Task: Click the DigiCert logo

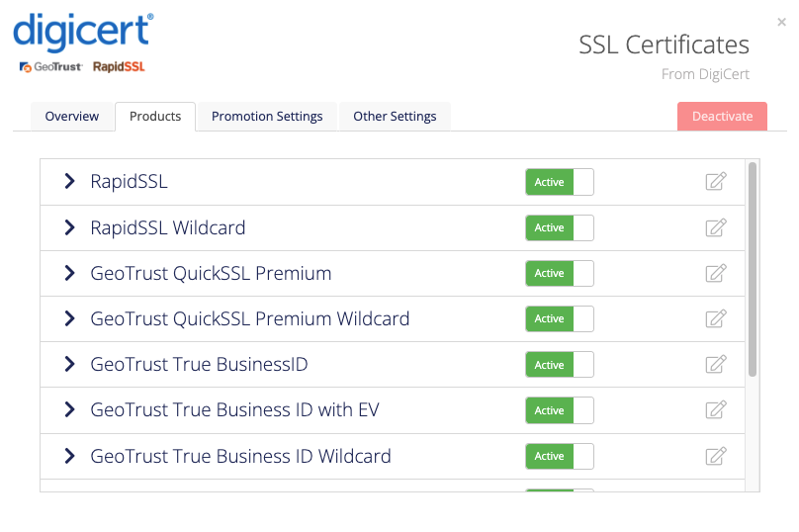Action: click(83, 32)
